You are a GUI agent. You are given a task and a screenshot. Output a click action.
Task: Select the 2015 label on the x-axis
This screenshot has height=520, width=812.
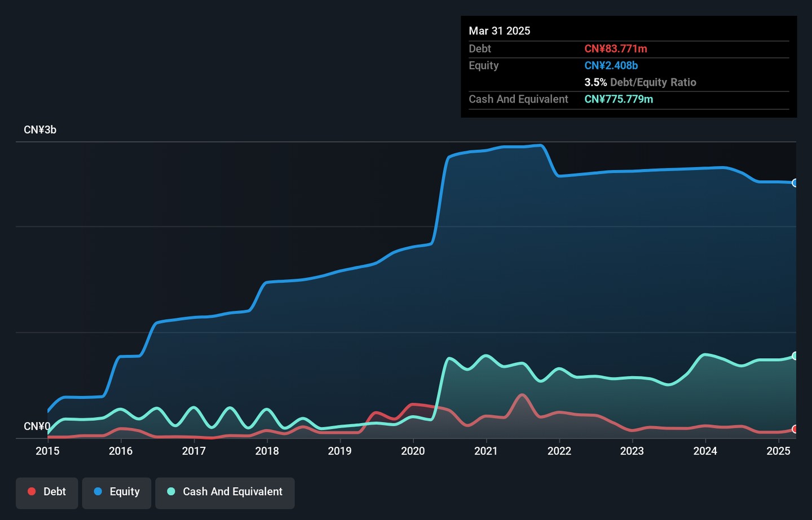coord(47,451)
